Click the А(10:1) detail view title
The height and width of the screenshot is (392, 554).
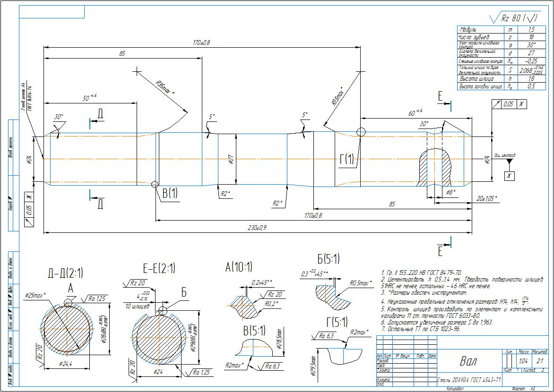(239, 267)
